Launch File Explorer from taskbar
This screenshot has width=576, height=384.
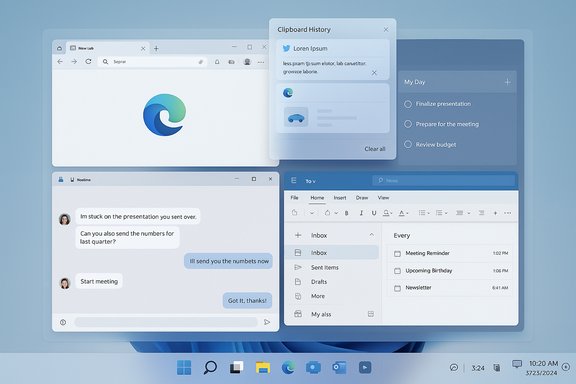263,367
